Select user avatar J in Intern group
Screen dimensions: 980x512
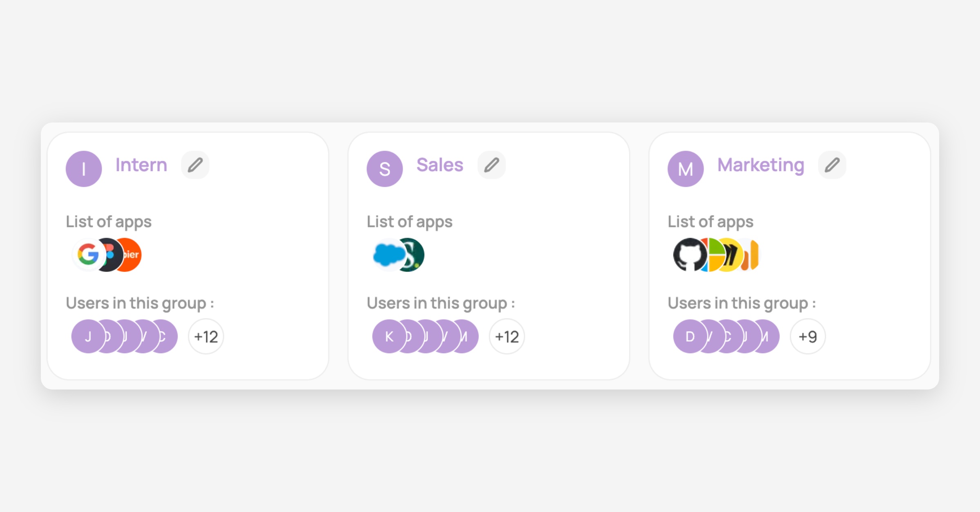(87, 336)
